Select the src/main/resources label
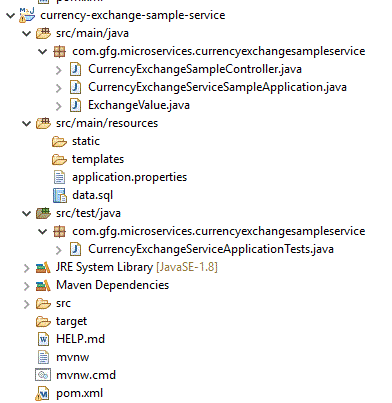 107,123
